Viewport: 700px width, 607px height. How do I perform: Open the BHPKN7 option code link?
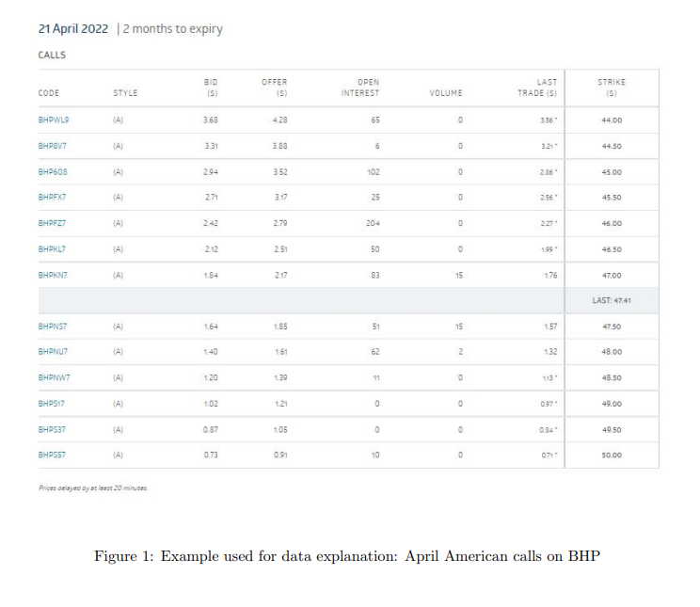(53, 275)
